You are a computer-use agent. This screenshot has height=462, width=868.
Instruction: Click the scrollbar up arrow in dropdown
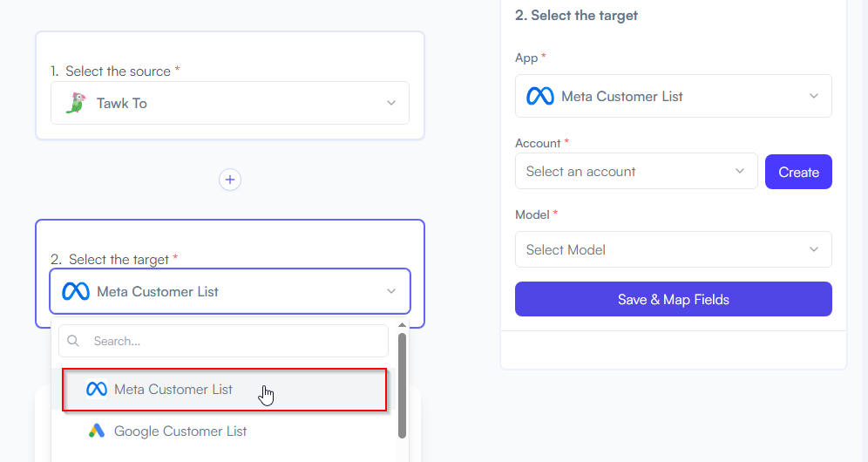point(402,325)
